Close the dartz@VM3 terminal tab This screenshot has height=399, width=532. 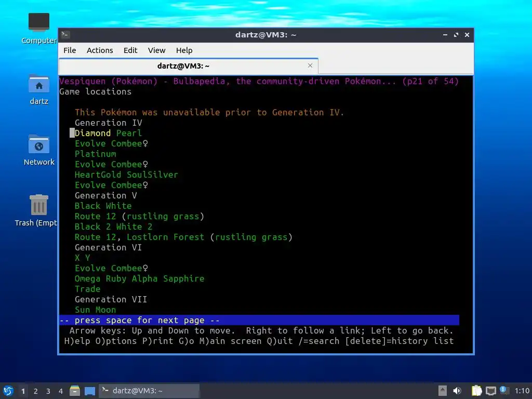tap(310, 65)
